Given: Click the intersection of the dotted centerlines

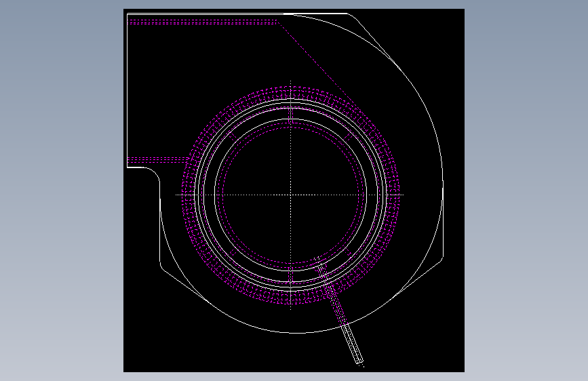Looking at the screenshot, I should click(x=291, y=195).
